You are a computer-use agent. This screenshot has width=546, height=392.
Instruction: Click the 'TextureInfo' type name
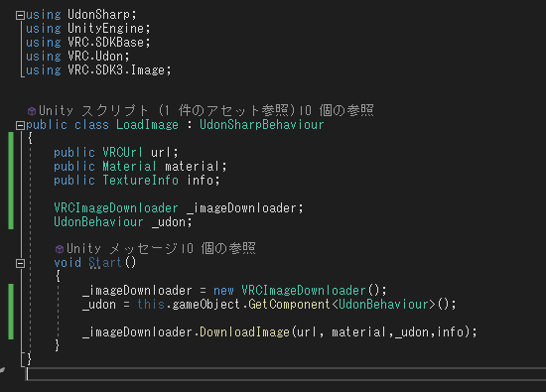140,181
